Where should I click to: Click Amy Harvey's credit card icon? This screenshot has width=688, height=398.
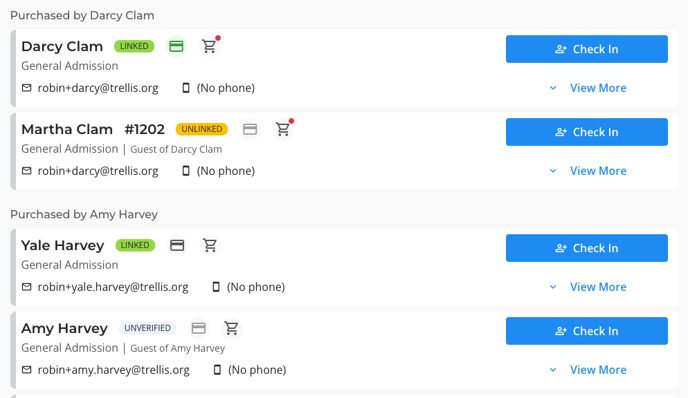coord(199,328)
